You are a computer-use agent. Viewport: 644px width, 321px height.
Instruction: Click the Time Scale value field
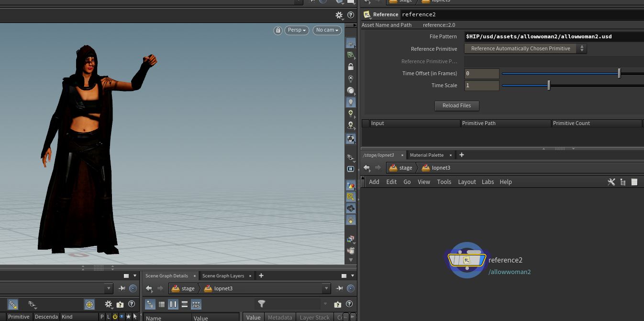(482, 86)
